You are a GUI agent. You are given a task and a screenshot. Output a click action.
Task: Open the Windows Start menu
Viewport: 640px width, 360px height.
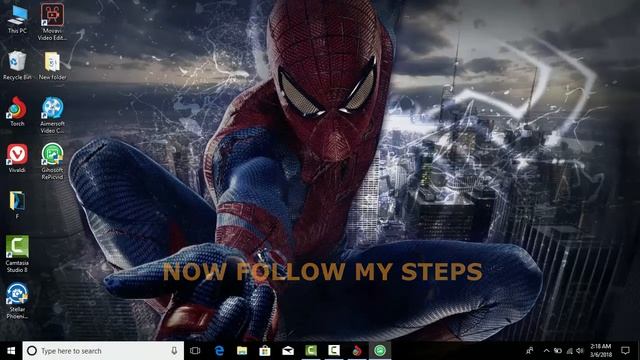(x=11, y=351)
